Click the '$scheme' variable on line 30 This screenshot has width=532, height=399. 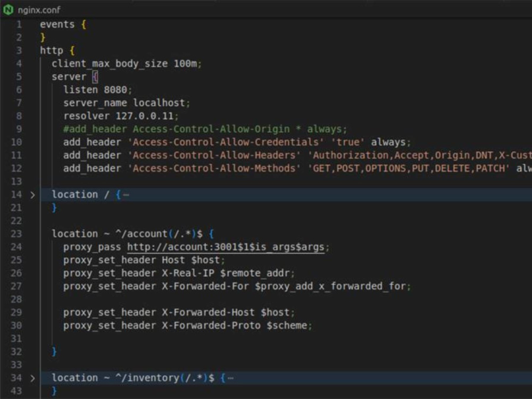(286, 326)
